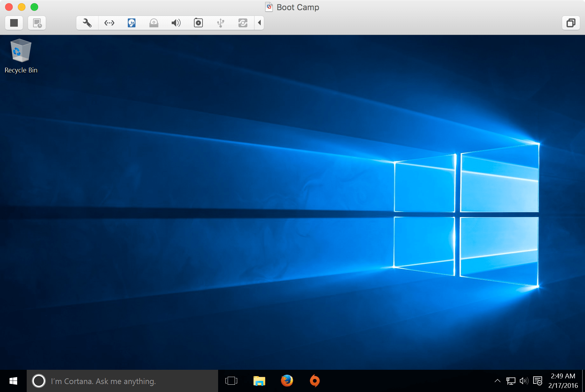Launch Firefox from the taskbar

pyautogui.click(x=286, y=381)
